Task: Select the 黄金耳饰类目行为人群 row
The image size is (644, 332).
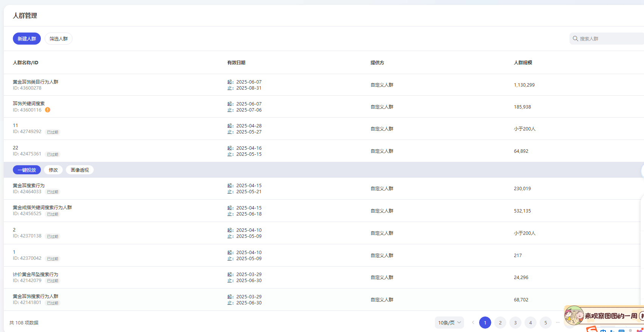Action: (x=36, y=82)
